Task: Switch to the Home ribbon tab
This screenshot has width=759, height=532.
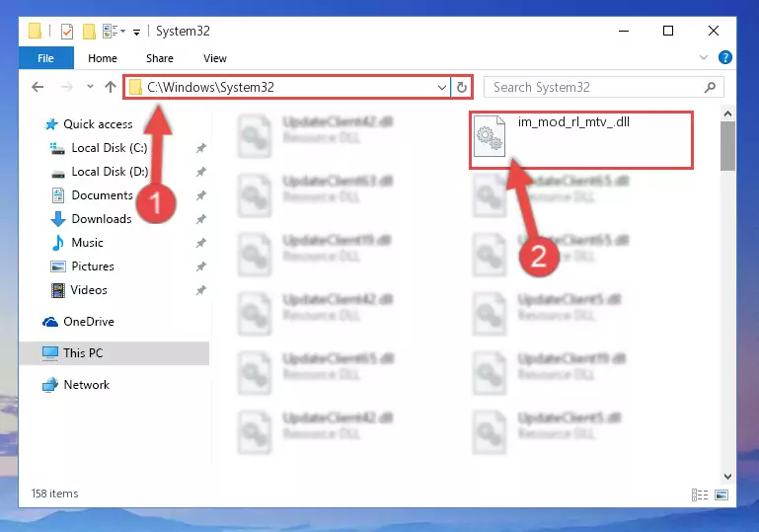Action: click(x=102, y=58)
